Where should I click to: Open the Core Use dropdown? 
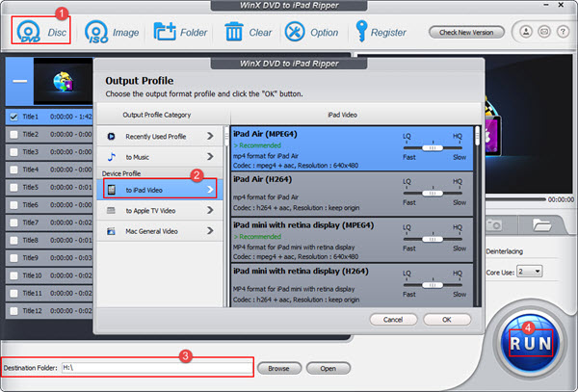coord(529,272)
